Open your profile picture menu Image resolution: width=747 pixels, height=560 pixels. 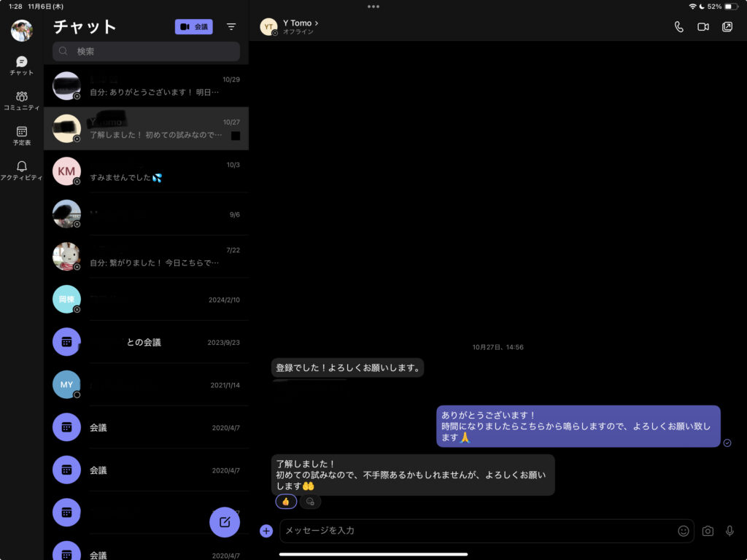(x=22, y=31)
